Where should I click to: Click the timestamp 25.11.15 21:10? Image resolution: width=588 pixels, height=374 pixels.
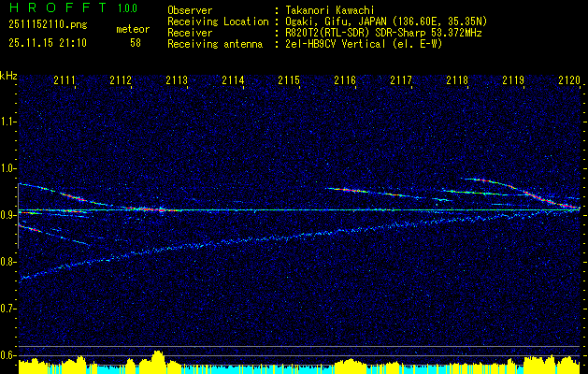48,42
